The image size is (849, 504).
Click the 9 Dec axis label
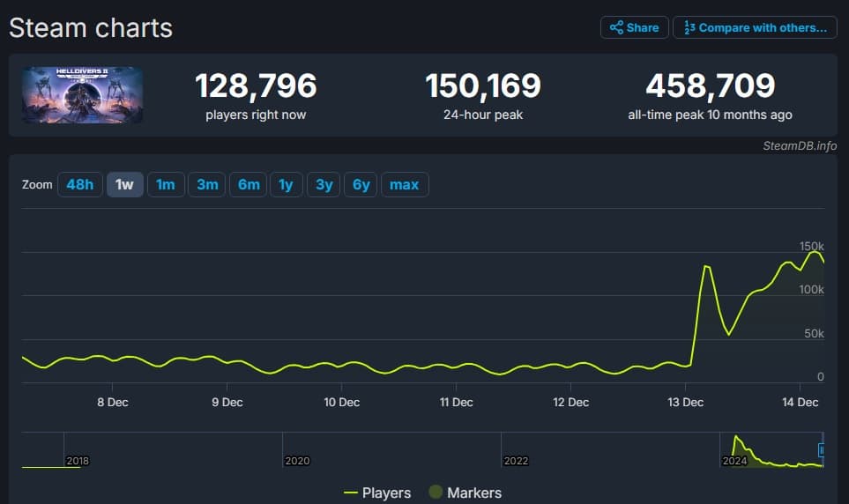227,402
